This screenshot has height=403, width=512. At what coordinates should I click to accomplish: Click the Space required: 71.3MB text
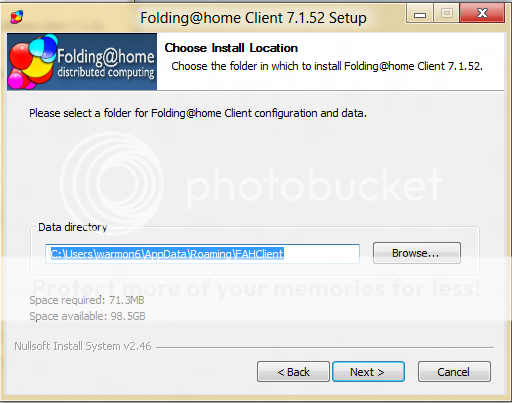(x=87, y=300)
